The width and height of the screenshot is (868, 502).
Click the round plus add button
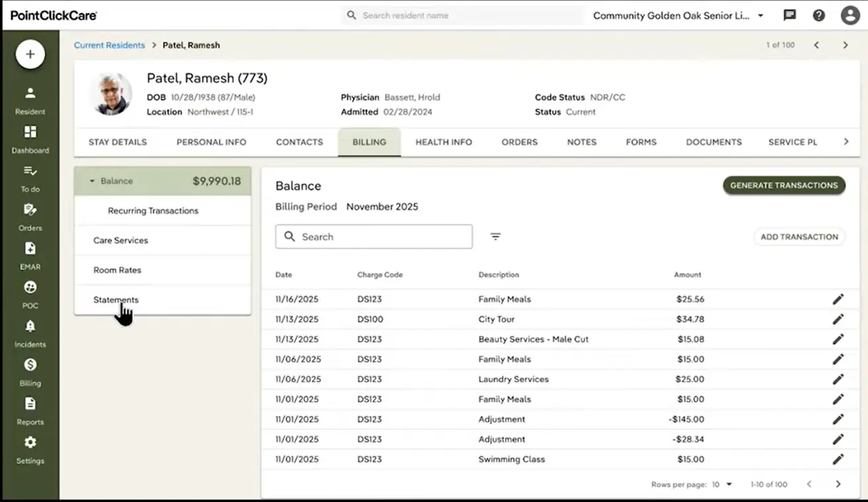pos(30,54)
